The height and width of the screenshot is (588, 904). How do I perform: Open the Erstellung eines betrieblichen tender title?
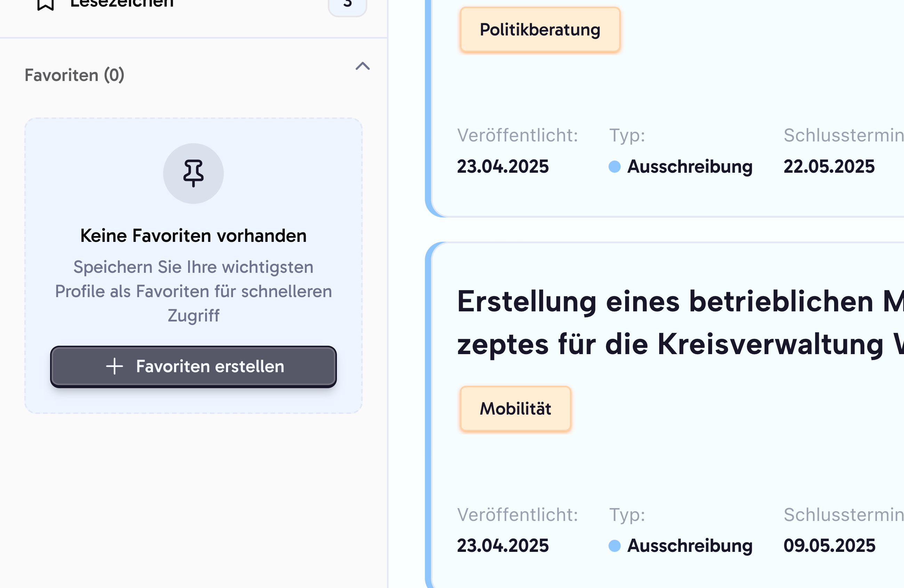coord(680,322)
